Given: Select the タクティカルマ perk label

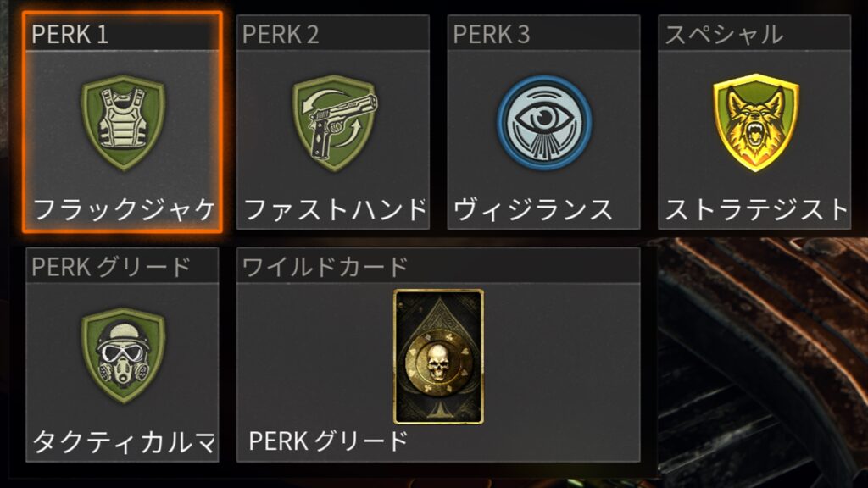Looking at the screenshot, I should coord(124,442).
